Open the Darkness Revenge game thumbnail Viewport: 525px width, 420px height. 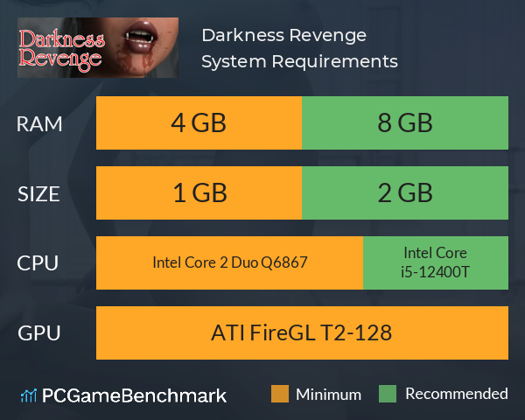point(98,47)
